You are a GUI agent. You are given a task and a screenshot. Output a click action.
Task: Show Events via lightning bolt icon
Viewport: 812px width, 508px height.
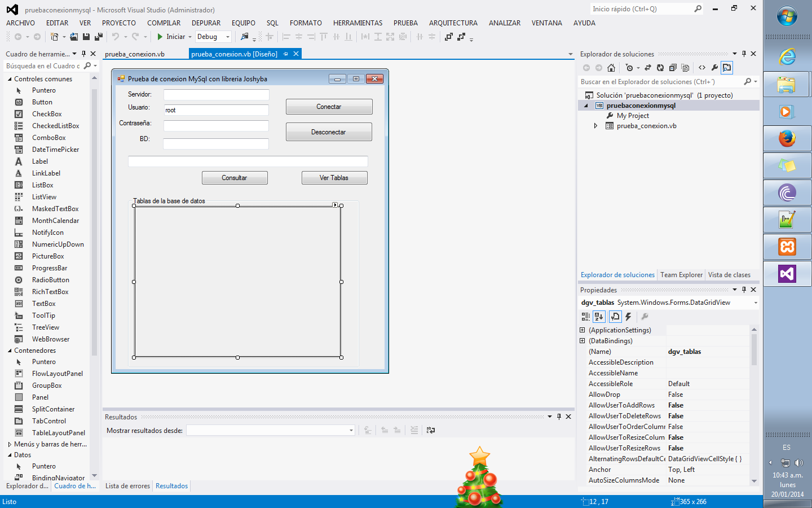tap(628, 317)
